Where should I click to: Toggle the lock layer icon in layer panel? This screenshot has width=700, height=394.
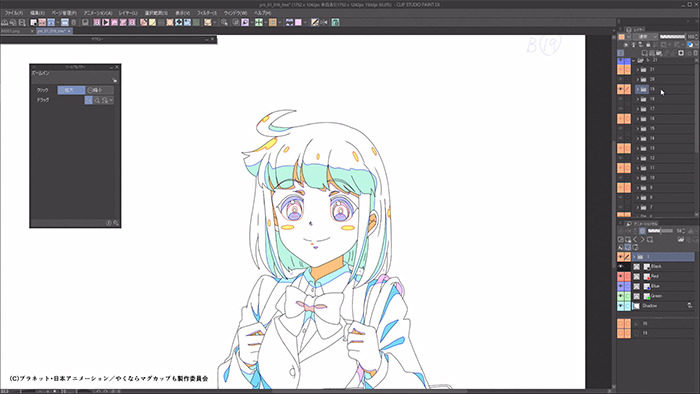click(648, 45)
